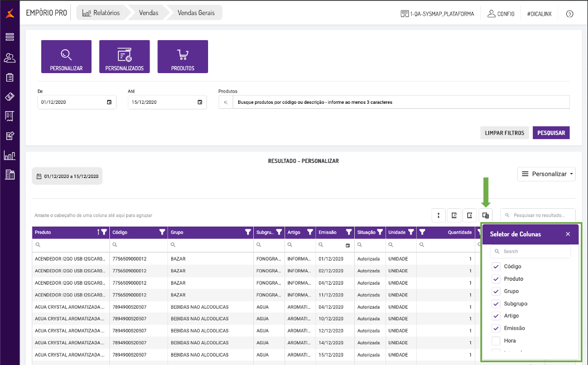This screenshot has height=365, width=588.
Task: Toggle the Subgrupo column checkbox
Action: point(495,304)
